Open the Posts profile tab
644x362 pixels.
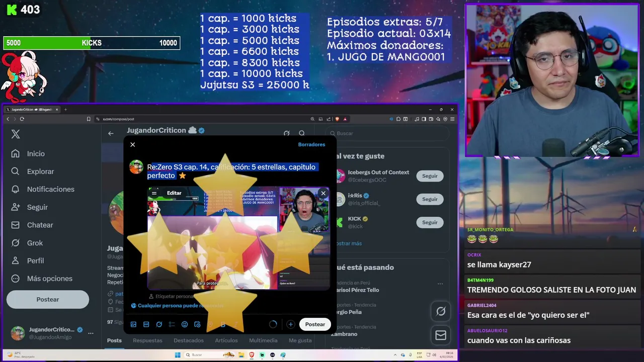pyautogui.click(x=114, y=340)
